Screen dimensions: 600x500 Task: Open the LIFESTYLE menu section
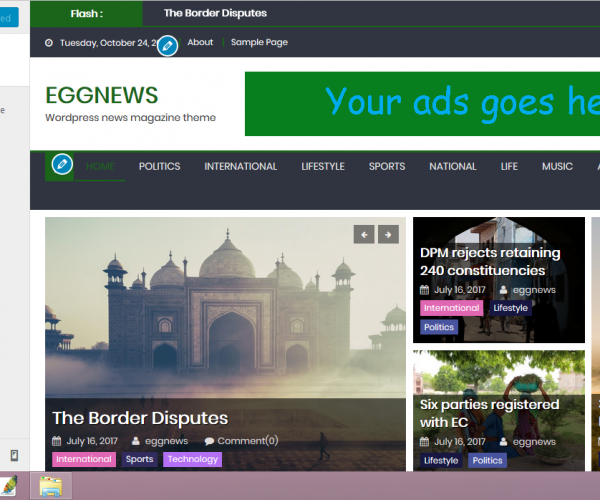[x=323, y=166]
